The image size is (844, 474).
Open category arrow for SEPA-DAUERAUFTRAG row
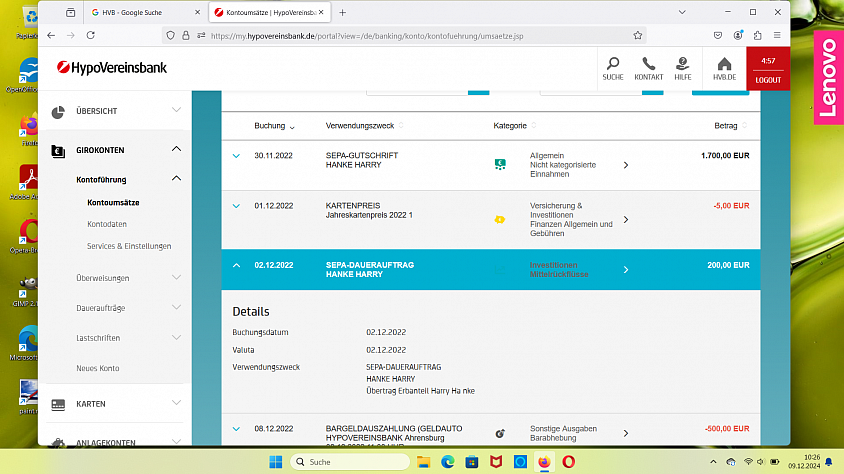pos(625,270)
